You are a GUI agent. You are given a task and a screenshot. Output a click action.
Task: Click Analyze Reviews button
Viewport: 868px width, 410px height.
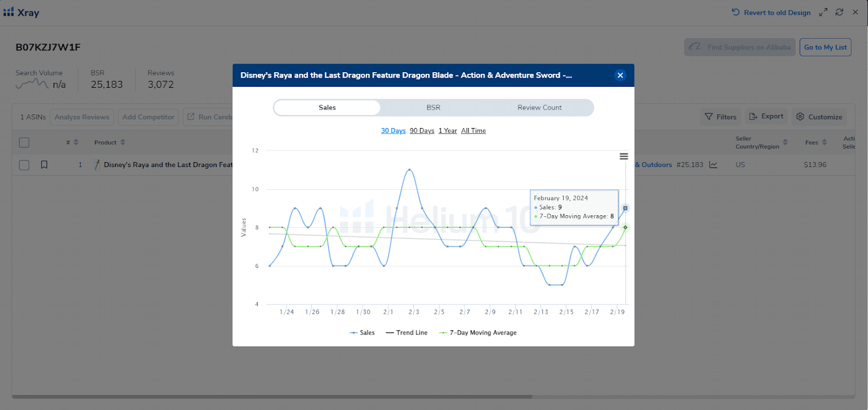[x=82, y=117]
